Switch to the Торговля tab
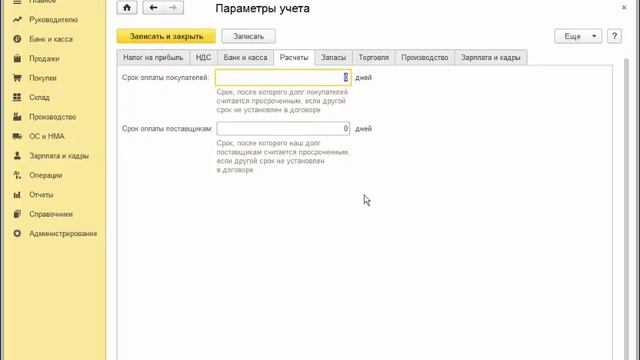Screen dimensions: 640x360 coord(373,58)
